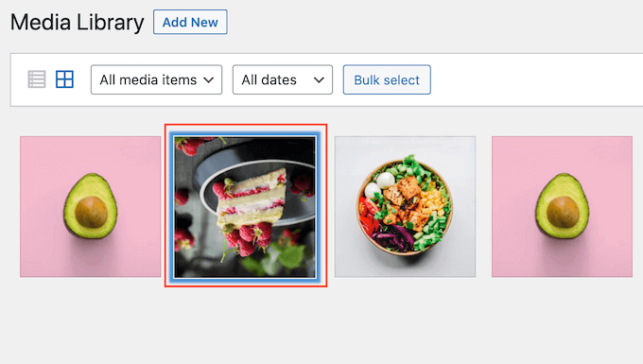Screen dimensions: 643x364
Task: Select the last avocado thumbnail in the row
Action: [x=563, y=207]
